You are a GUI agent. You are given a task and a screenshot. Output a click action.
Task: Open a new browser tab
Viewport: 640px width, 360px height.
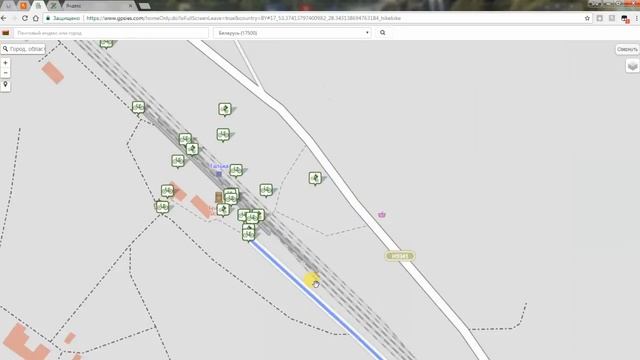[x=144, y=6]
